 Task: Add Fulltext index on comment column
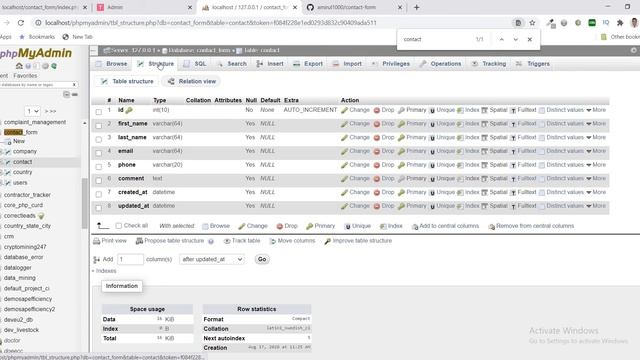tap(523, 179)
